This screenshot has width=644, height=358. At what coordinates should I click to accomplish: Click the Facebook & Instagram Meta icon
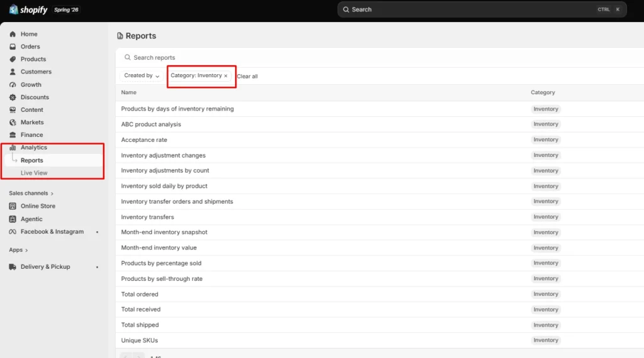13,232
